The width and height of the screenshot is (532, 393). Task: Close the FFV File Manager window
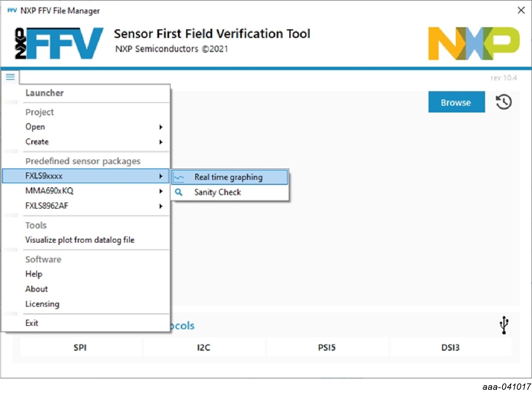tap(521, 10)
